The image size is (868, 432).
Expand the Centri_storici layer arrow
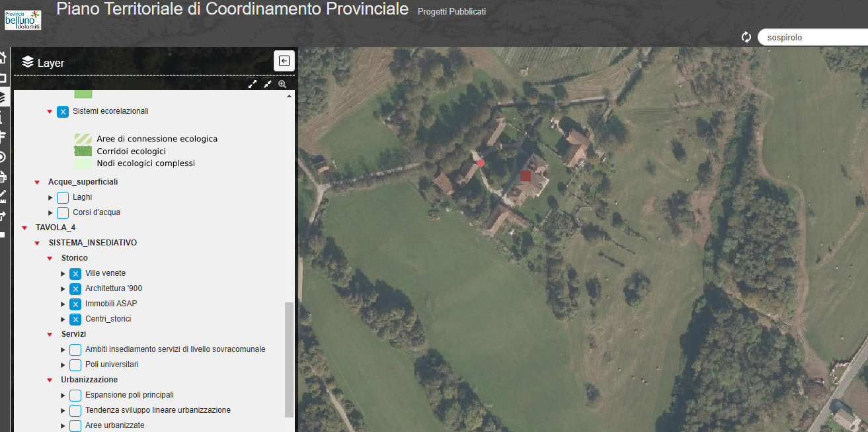(63, 320)
